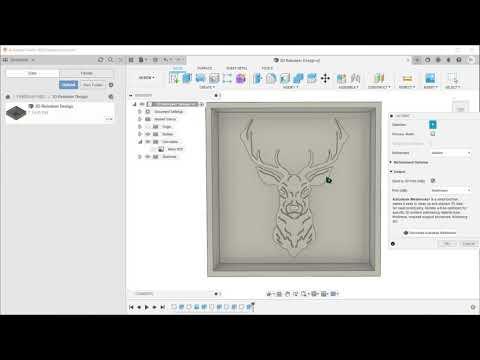
Task: Open data panel settings gear
Action: (x=111, y=85)
